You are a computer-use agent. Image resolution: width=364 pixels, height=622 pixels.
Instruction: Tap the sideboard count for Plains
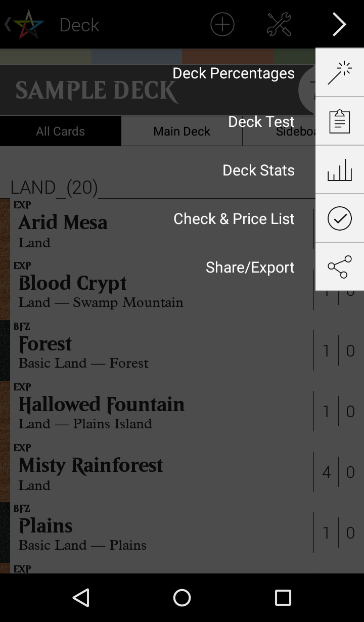click(350, 532)
